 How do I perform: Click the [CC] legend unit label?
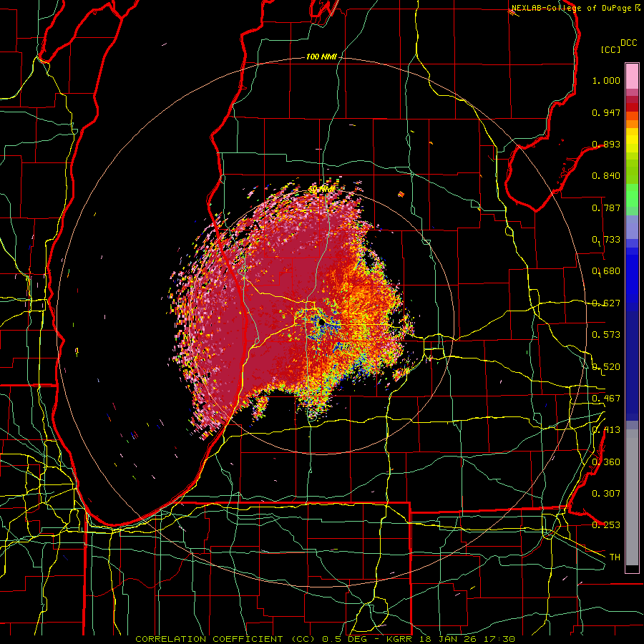[610, 49]
